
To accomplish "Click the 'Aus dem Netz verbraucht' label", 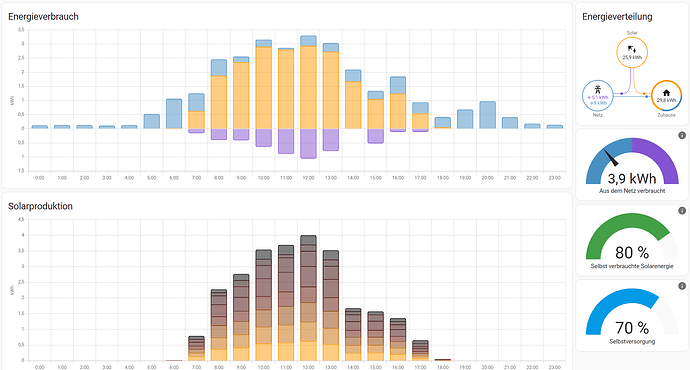I will 632,191.
